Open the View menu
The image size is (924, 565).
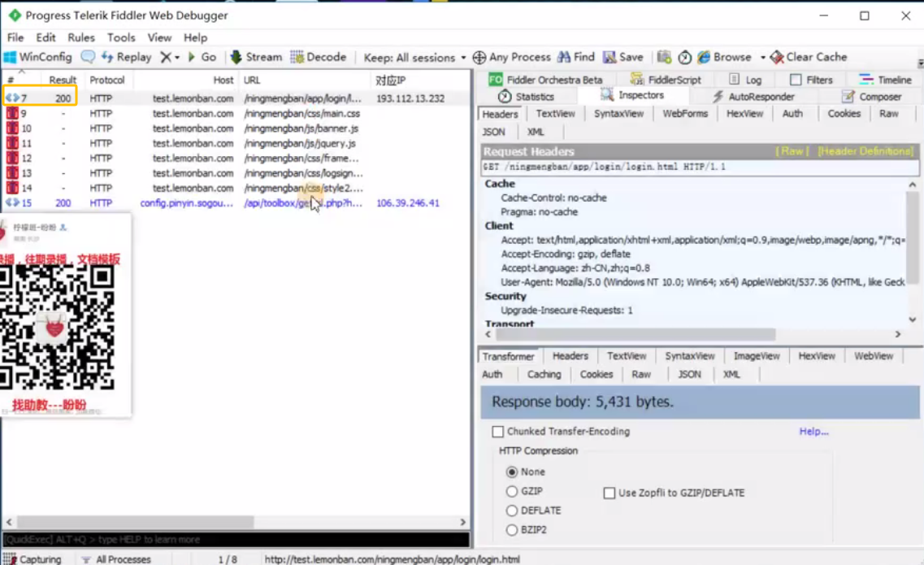[x=159, y=37]
